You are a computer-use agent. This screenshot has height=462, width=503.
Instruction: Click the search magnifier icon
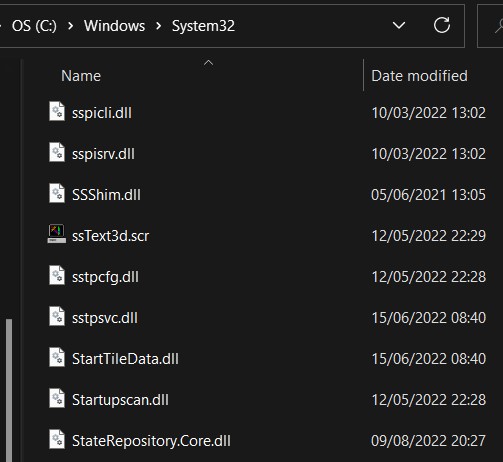(x=499, y=26)
